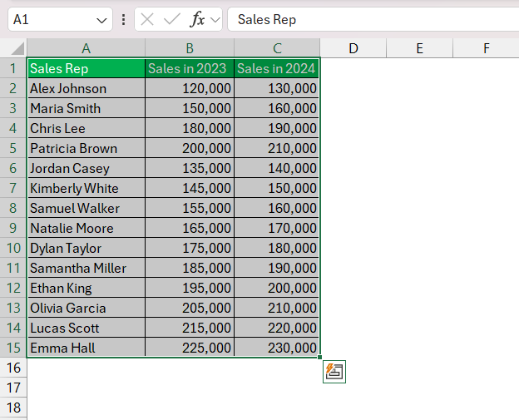Select the Dylan Taylor cell
The width and height of the screenshot is (519, 420).
(x=86, y=248)
